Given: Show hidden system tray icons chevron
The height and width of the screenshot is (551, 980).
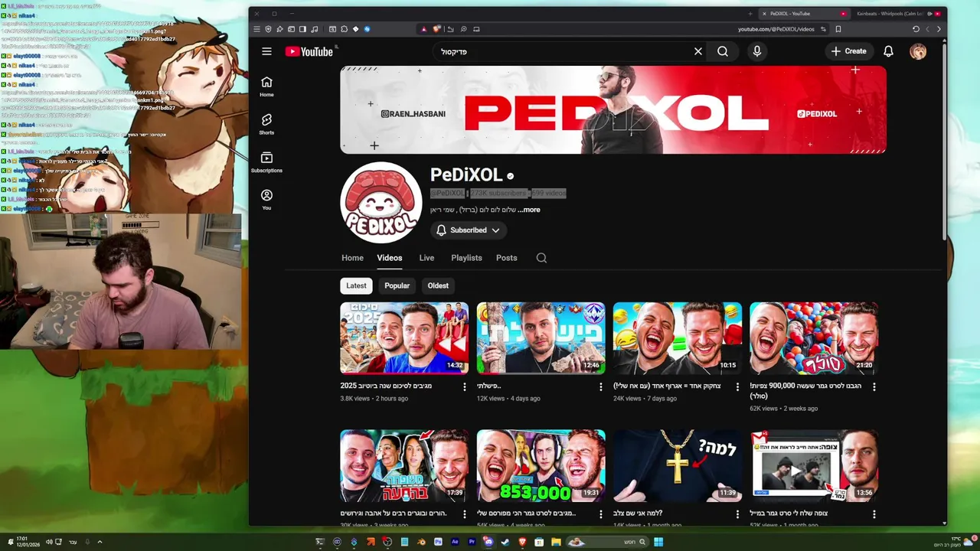Looking at the screenshot, I should pyautogui.click(x=100, y=542).
